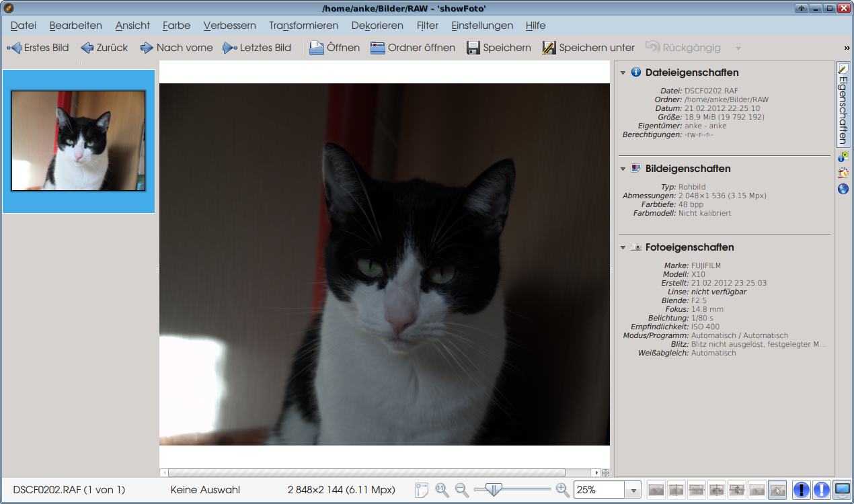854x504 pixels.
Task: Open the Filter menu
Action: pos(427,26)
